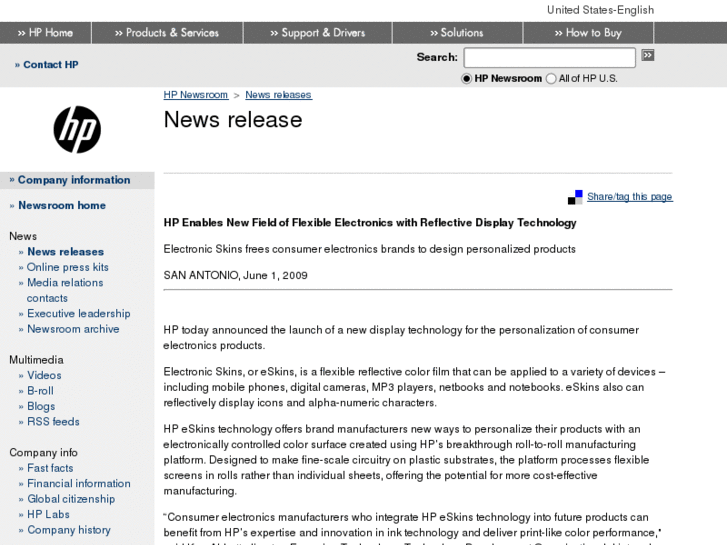This screenshot has width=727, height=545.
Task: Open News releases breadcrumb link
Action: point(279,95)
